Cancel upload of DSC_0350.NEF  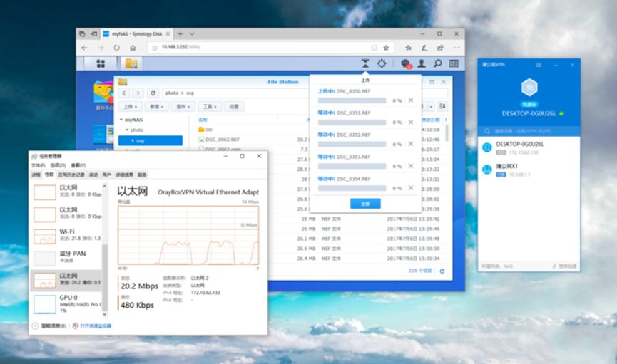(x=411, y=100)
